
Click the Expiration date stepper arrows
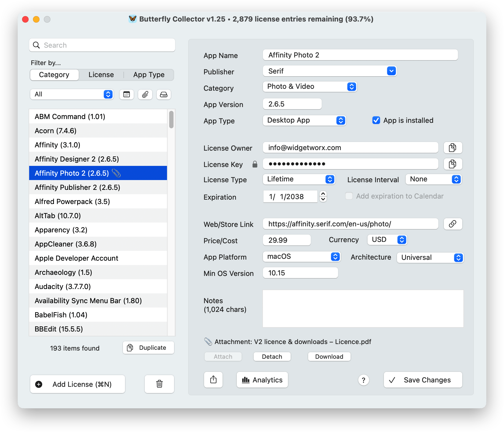point(323,196)
